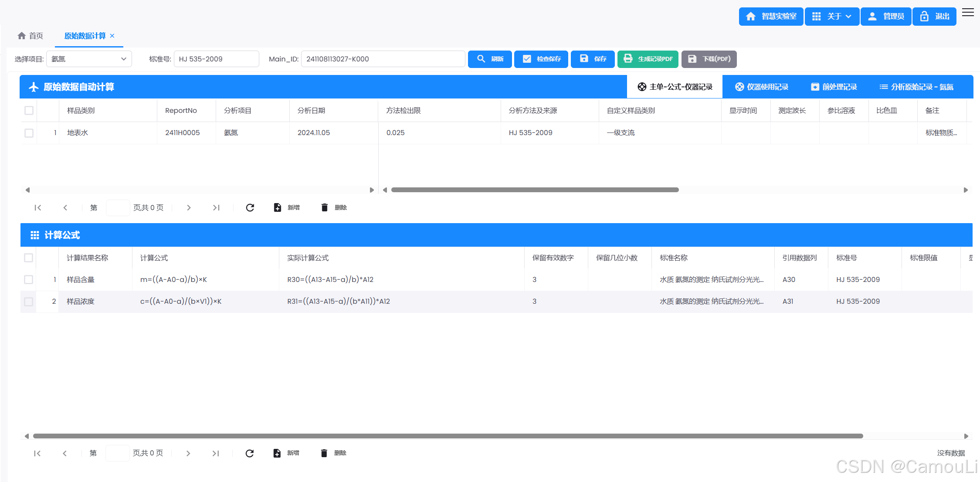The width and height of the screenshot is (980, 482).
Task: Click the 新增 add-file icon in the lower pagination
Action: (x=277, y=453)
